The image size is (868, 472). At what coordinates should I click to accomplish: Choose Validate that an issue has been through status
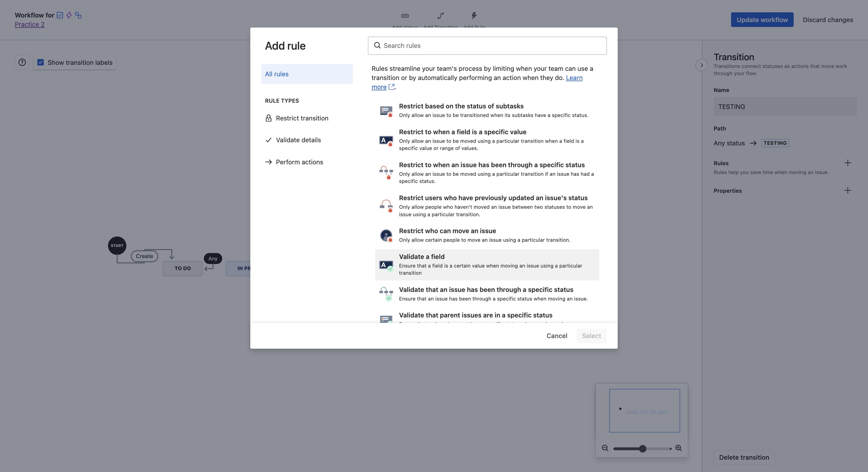(487, 294)
